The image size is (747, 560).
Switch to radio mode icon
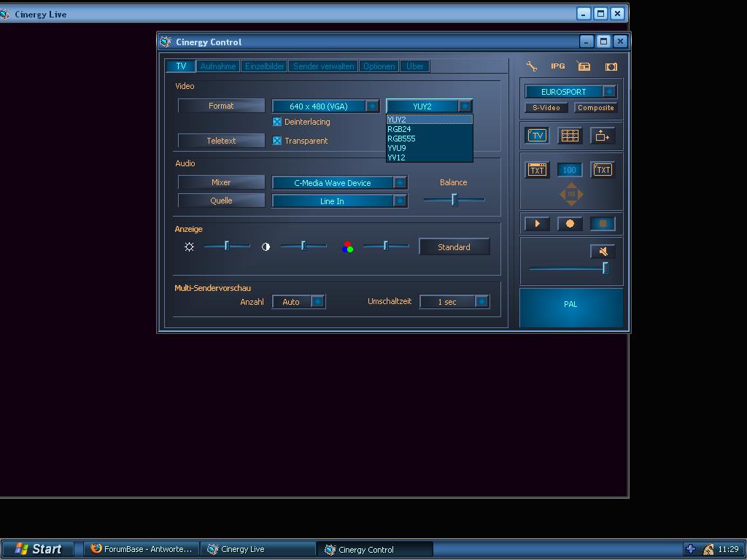click(x=583, y=66)
